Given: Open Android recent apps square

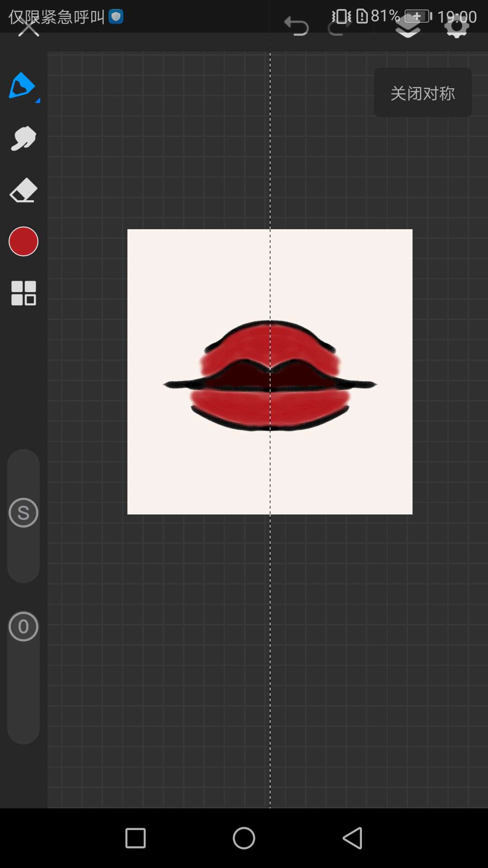Looking at the screenshot, I should (x=136, y=838).
